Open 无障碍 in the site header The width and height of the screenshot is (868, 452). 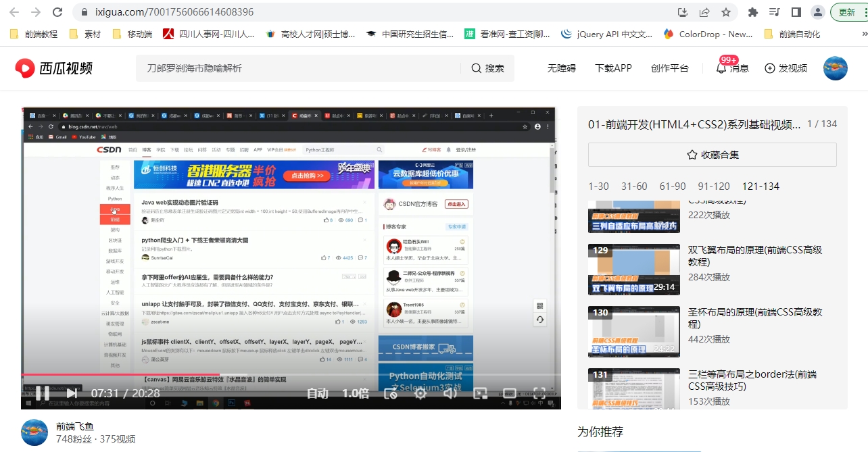pyautogui.click(x=562, y=68)
